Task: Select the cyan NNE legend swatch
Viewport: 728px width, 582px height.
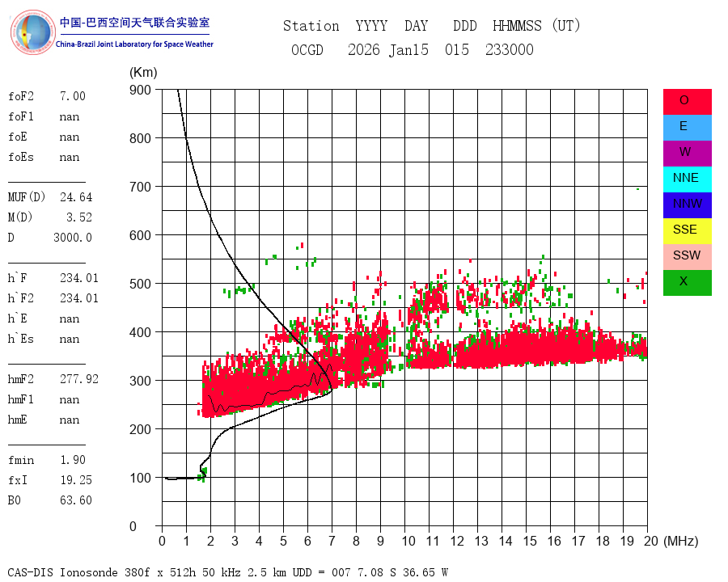Action: tap(687, 179)
